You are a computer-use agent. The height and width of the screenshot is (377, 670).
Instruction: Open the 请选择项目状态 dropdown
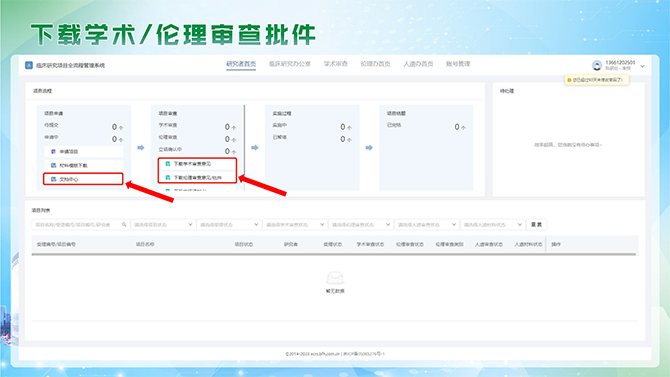pos(163,224)
